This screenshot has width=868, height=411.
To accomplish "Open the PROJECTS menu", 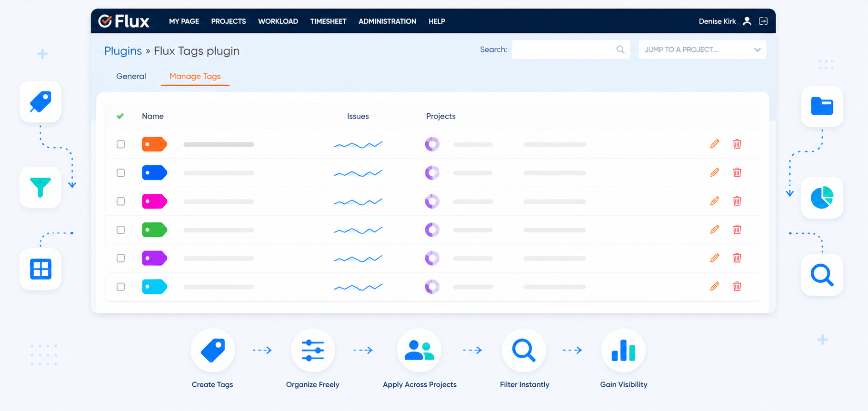I will pos(229,21).
